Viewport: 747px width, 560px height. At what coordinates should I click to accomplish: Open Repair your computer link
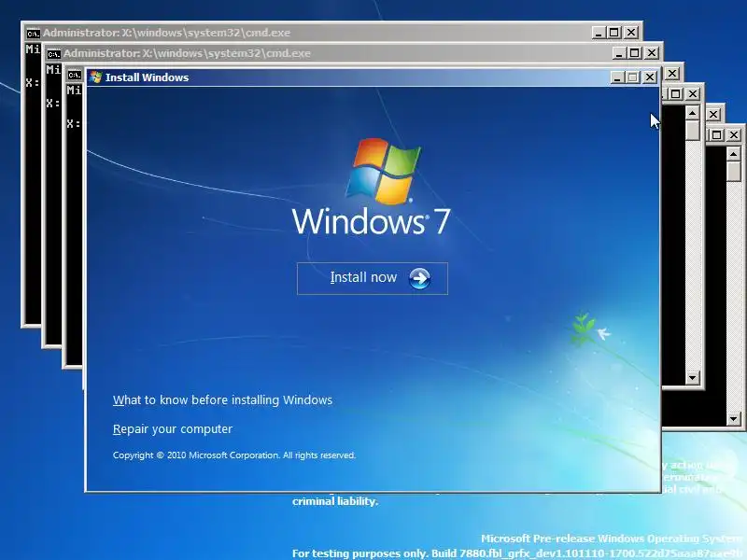pos(173,429)
